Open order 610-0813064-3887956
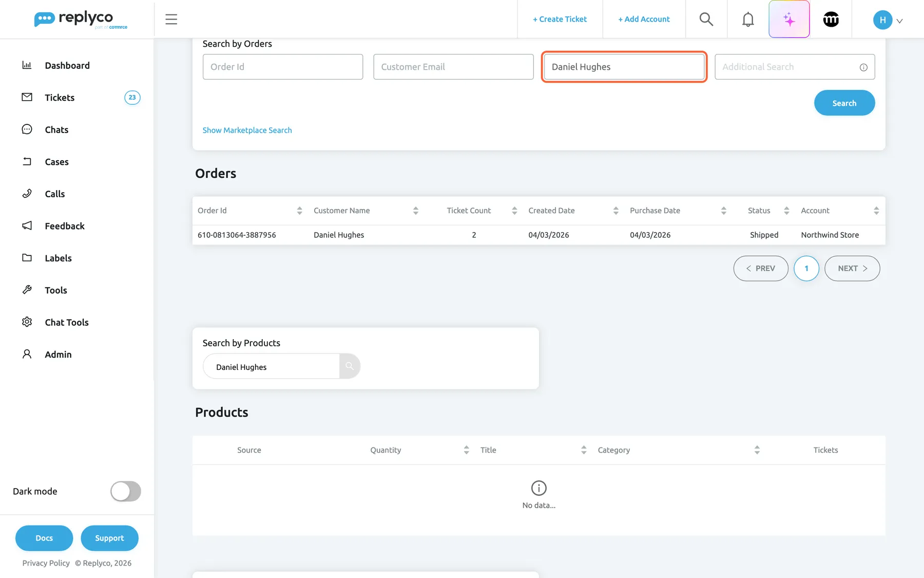Viewport: 924px width, 578px height. tap(237, 235)
